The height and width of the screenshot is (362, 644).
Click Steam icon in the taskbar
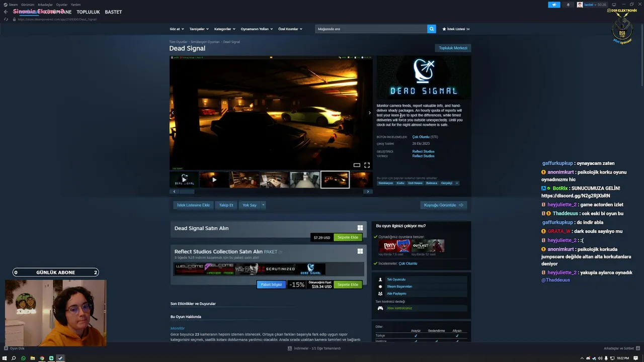[60, 358]
